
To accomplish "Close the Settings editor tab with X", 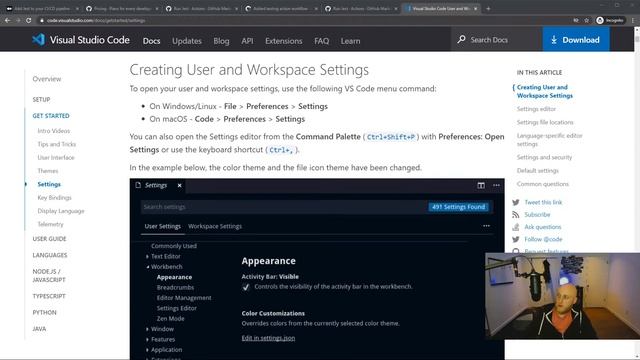I will [x=179, y=185].
